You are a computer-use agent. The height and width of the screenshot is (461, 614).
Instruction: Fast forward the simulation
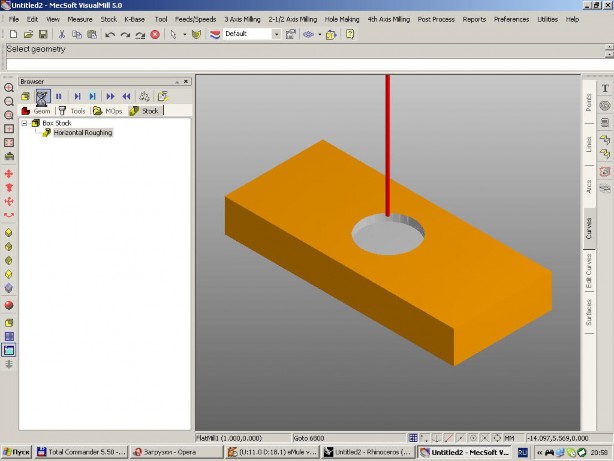click(x=110, y=96)
